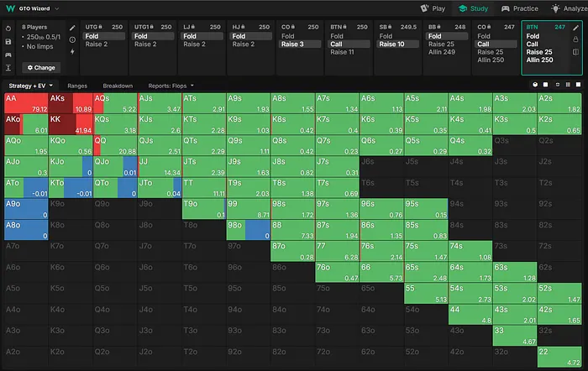Click the save icon in left sidebar
The width and height of the screenshot is (588, 371).
pos(8,41)
